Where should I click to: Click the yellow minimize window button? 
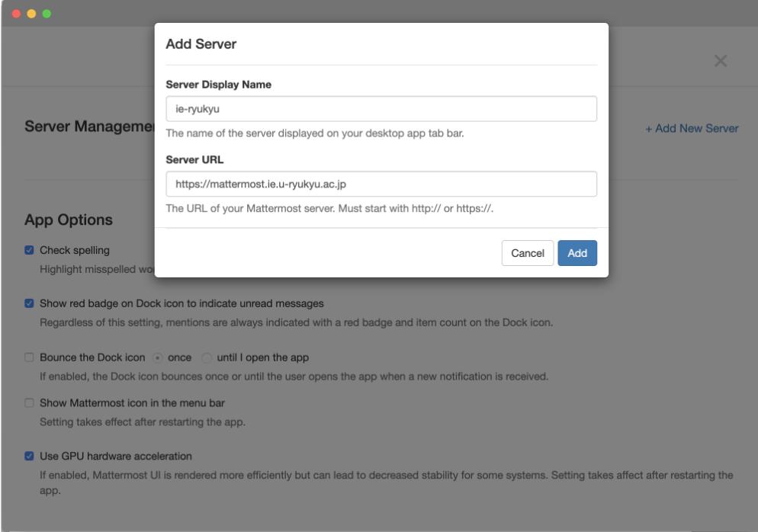pyautogui.click(x=32, y=14)
